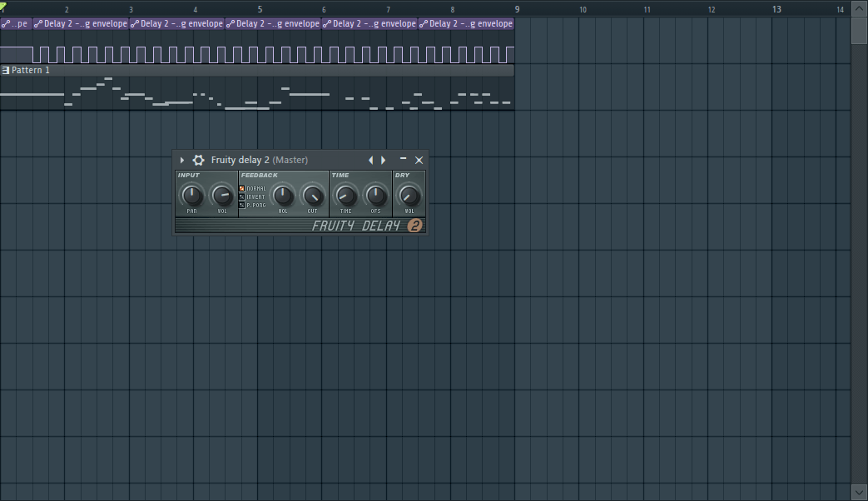This screenshot has height=501, width=868.
Task: Click bar 13 on the timeline ruler
Action: pyautogui.click(x=776, y=9)
